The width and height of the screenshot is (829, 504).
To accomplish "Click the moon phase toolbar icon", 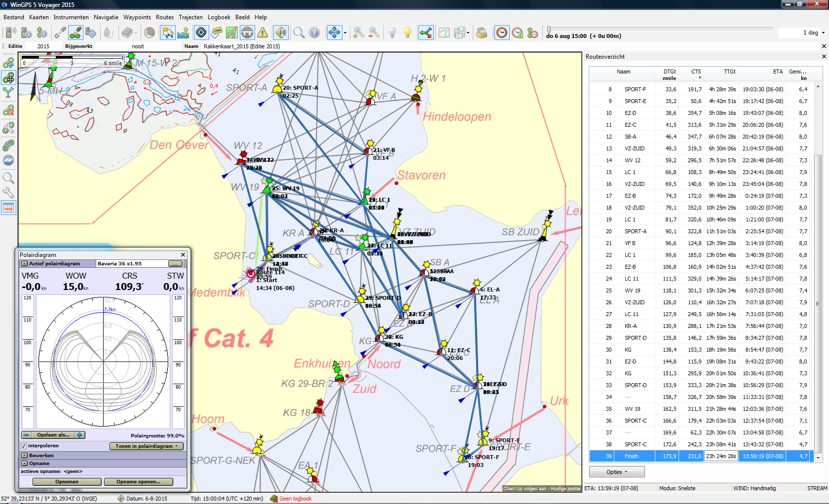I will (150, 33).
